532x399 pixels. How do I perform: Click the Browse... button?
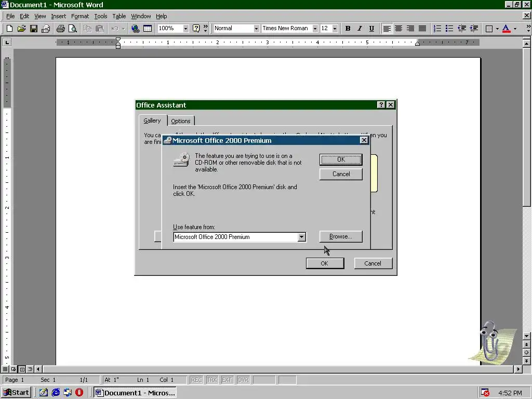pos(341,236)
